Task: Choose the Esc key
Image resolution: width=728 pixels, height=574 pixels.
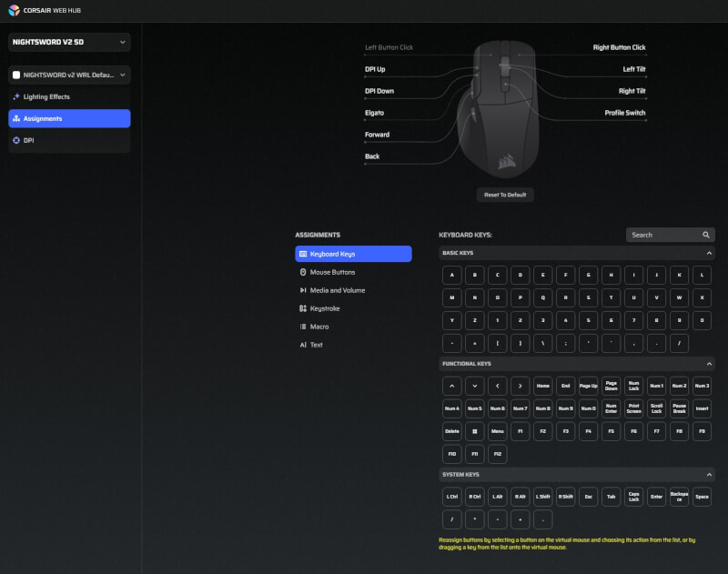Action: [x=588, y=497]
